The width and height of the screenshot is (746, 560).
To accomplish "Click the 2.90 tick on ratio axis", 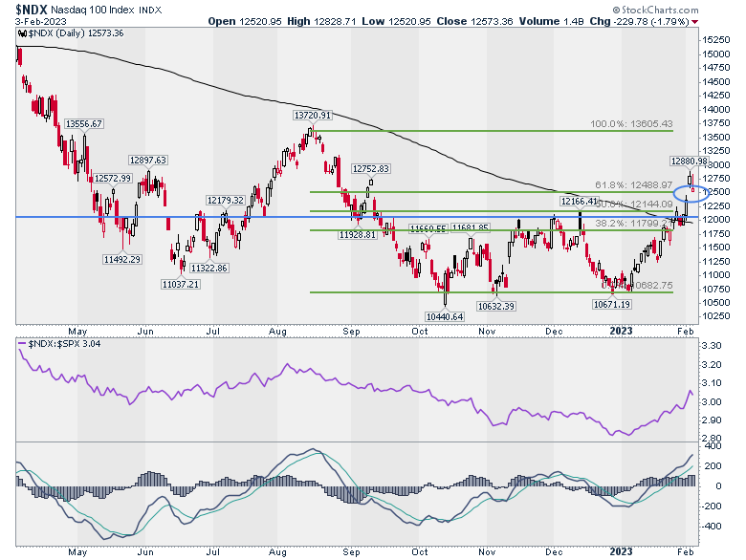I will click(x=712, y=420).
